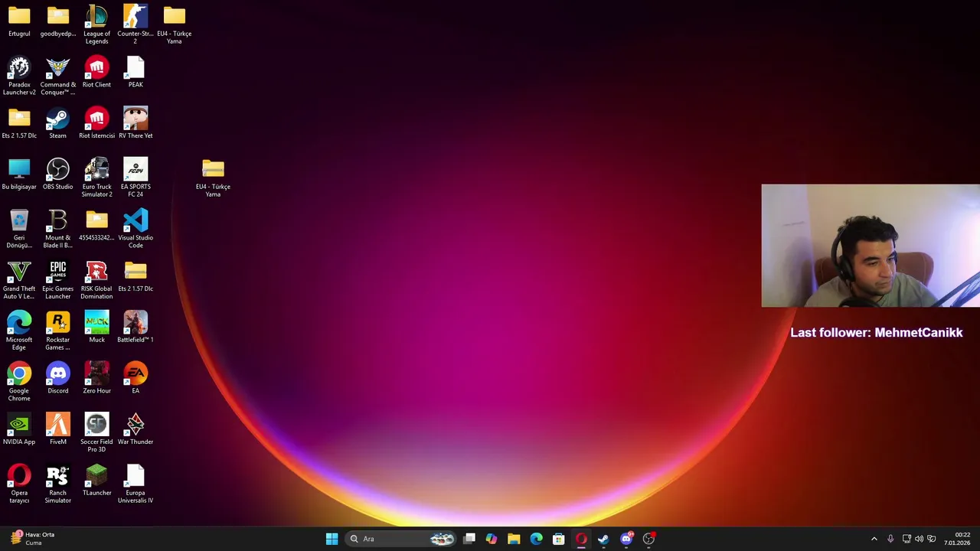The image size is (980, 551).
Task: Launch War Thunder desktop shortcut
Action: pos(136,429)
